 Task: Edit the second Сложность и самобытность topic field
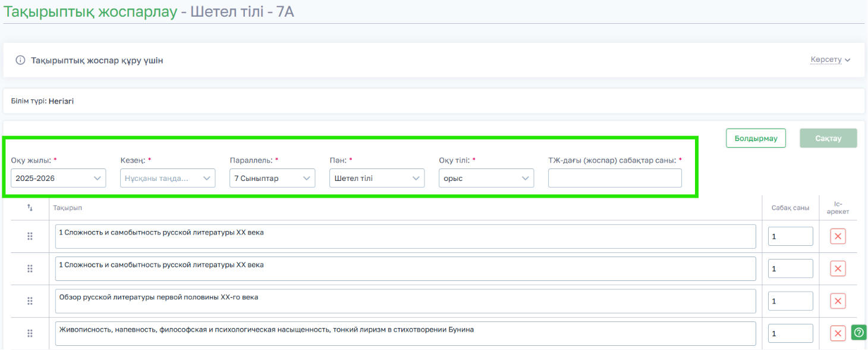[405, 268]
